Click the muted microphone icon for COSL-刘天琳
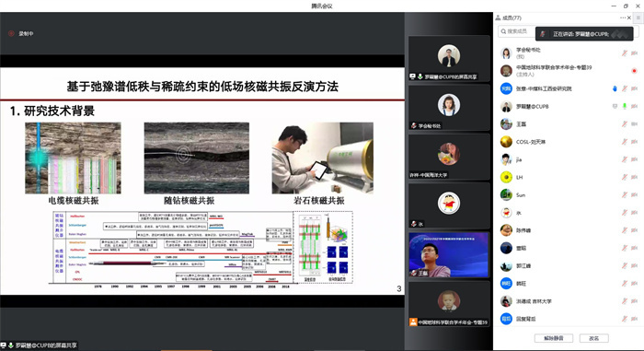Screen dimensions: 644x351 pyautogui.click(x=625, y=142)
